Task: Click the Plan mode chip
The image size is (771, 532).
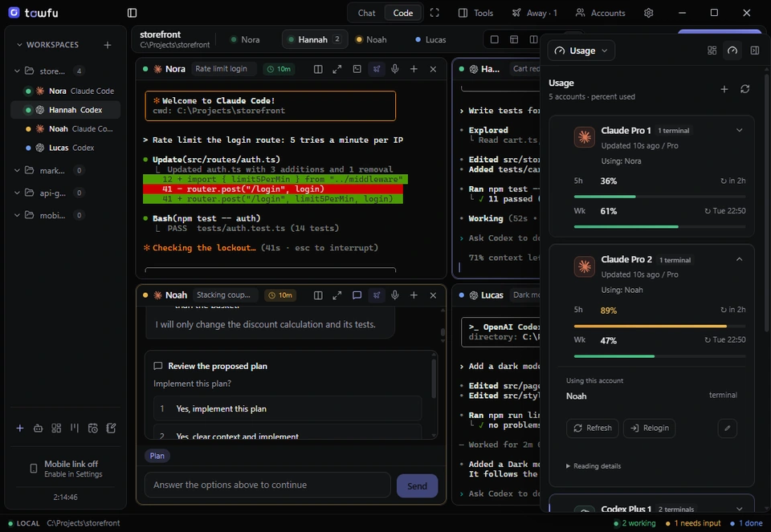Action: coord(157,456)
